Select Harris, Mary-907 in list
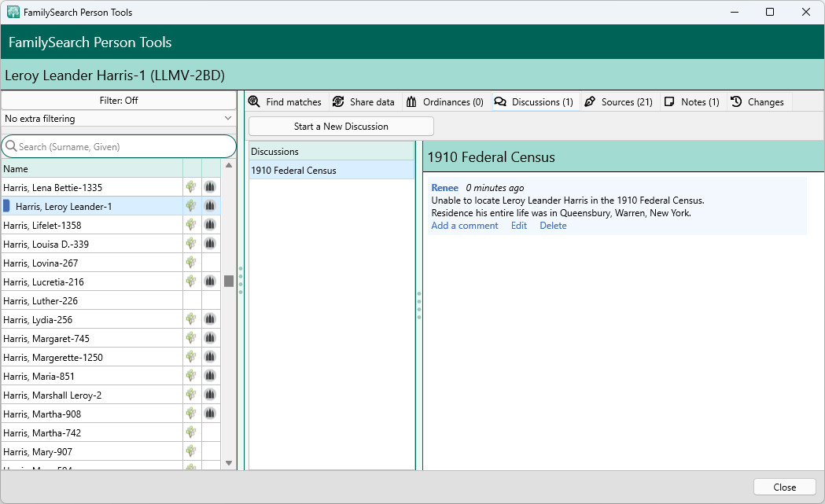The width and height of the screenshot is (825, 504). (x=92, y=452)
